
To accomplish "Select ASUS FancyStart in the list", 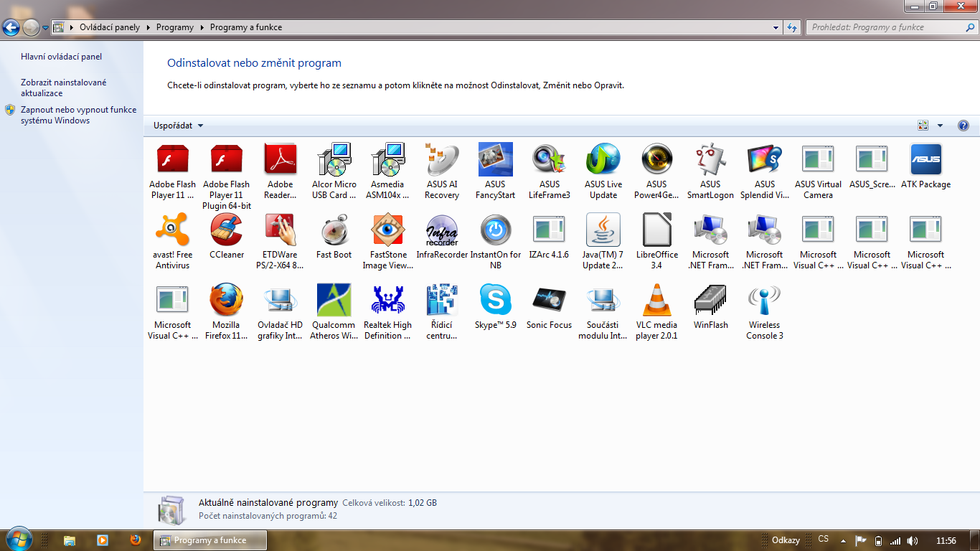I will coord(496,171).
